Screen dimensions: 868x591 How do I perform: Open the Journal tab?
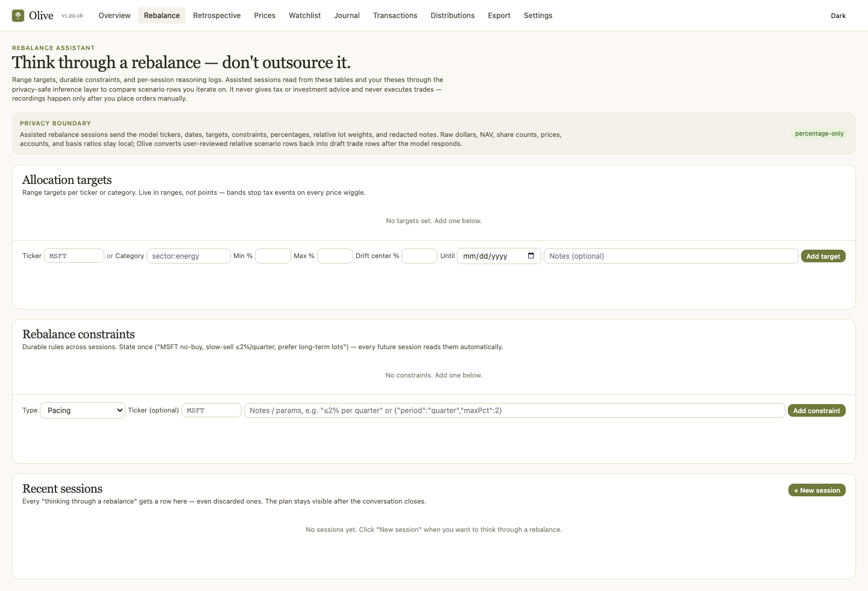pyautogui.click(x=347, y=16)
